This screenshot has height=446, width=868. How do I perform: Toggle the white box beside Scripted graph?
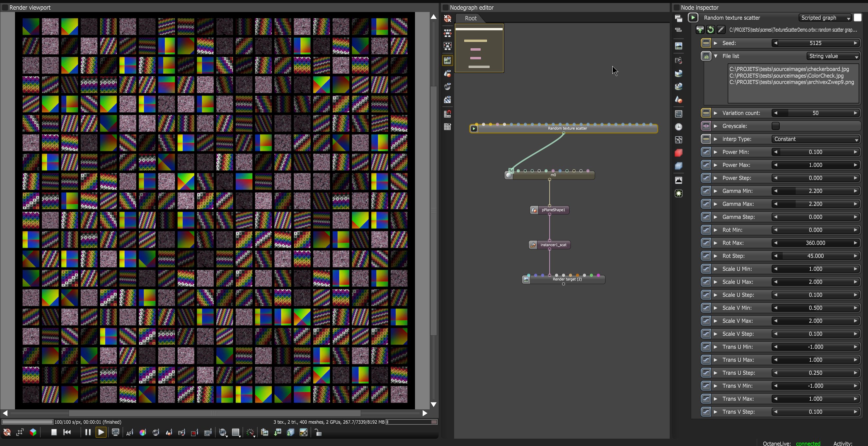click(858, 18)
